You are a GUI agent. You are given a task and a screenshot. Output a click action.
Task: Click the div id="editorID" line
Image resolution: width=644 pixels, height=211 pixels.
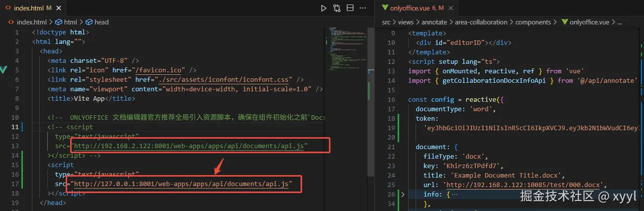463,42
